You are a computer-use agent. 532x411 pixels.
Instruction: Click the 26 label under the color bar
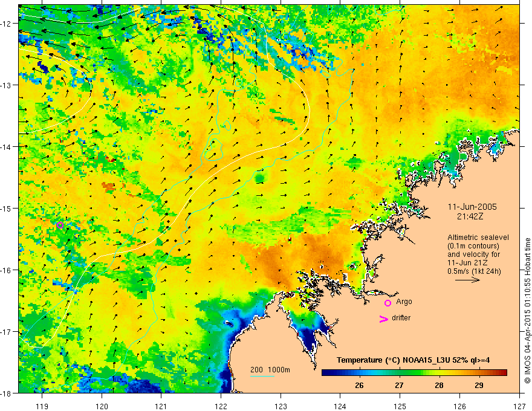[x=359, y=385]
